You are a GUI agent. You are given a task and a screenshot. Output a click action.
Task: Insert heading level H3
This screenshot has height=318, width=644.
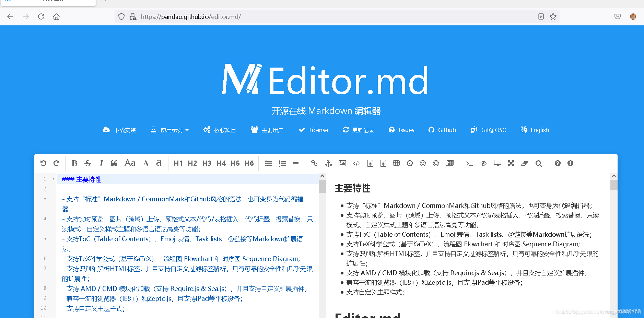coord(207,163)
